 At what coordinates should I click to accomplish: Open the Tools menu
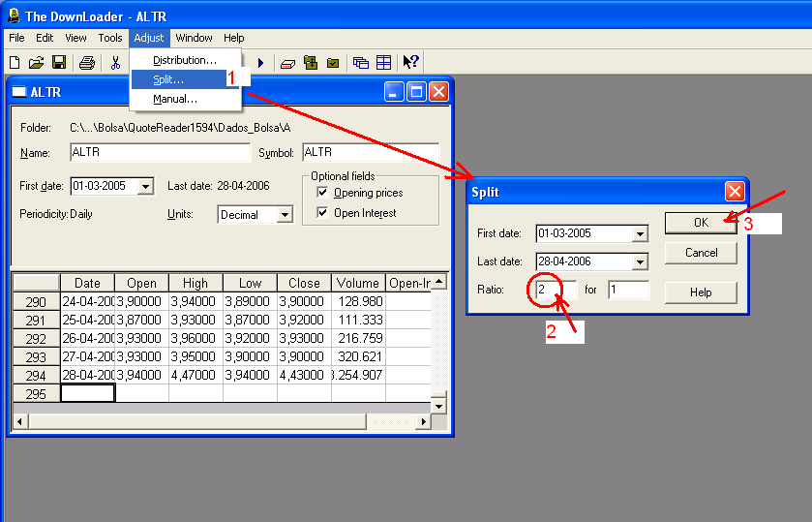[110, 38]
